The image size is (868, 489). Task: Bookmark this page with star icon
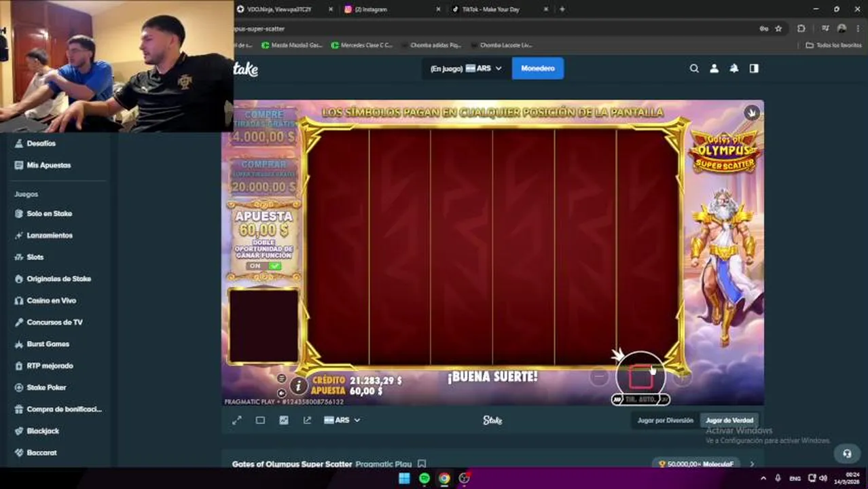778,29
